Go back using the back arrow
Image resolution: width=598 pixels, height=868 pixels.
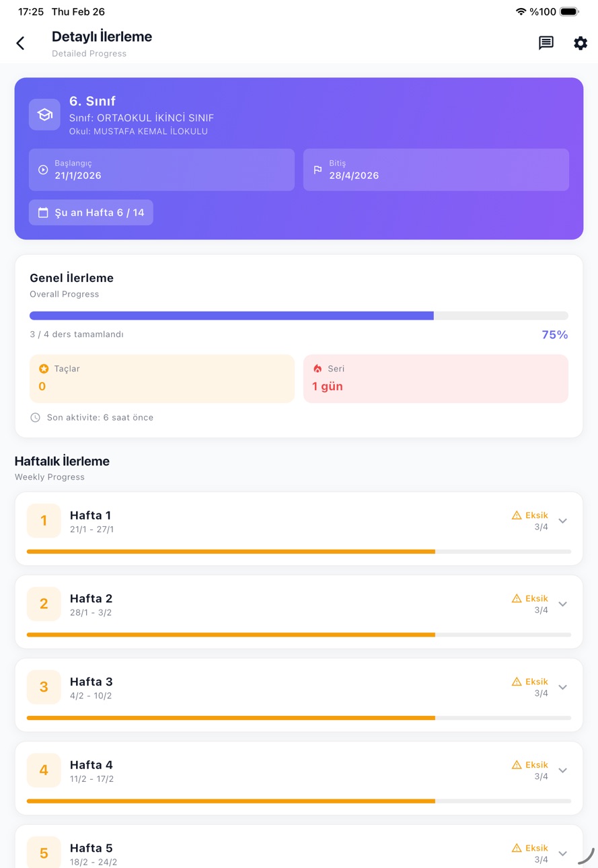coord(20,44)
